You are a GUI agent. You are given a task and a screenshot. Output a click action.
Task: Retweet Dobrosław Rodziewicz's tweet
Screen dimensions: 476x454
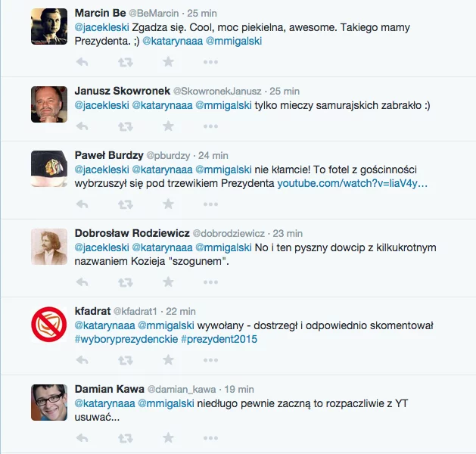click(x=126, y=282)
